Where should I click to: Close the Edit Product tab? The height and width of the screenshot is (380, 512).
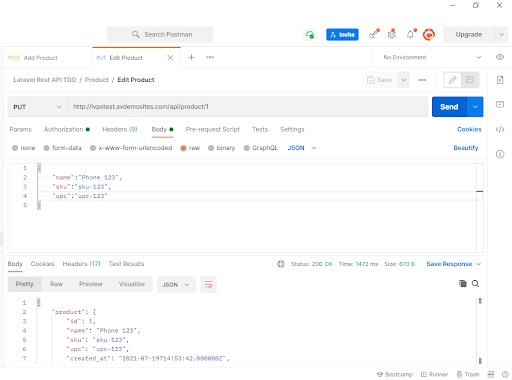coord(170,58)
